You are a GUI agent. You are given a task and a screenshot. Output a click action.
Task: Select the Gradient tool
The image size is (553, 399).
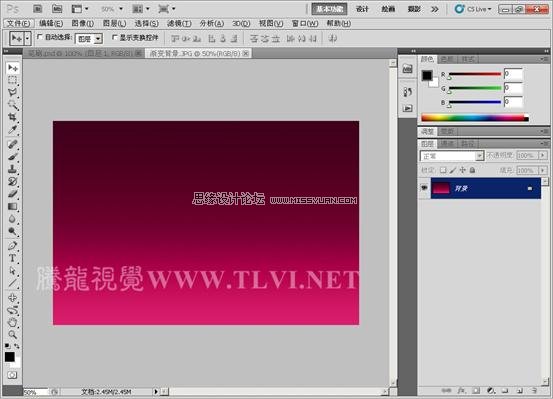(13, 206)
